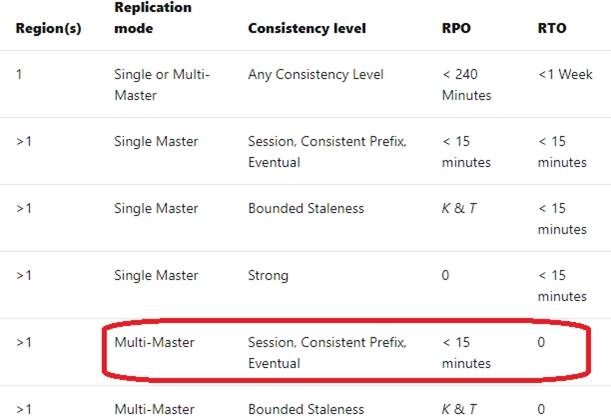Click the RTO value 0 in circled row
This screenshot has width=611, height=416.
542,343
